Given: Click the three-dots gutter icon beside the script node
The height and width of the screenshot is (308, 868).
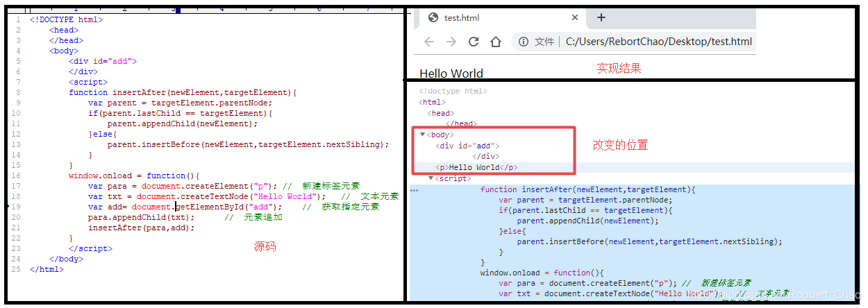Looking at the screenshot, I should tap(415, 189).
